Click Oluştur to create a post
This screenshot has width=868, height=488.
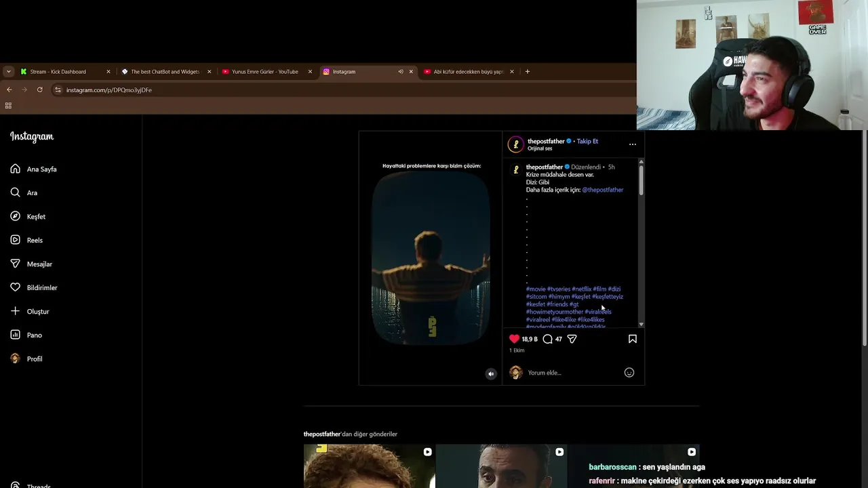31,312
